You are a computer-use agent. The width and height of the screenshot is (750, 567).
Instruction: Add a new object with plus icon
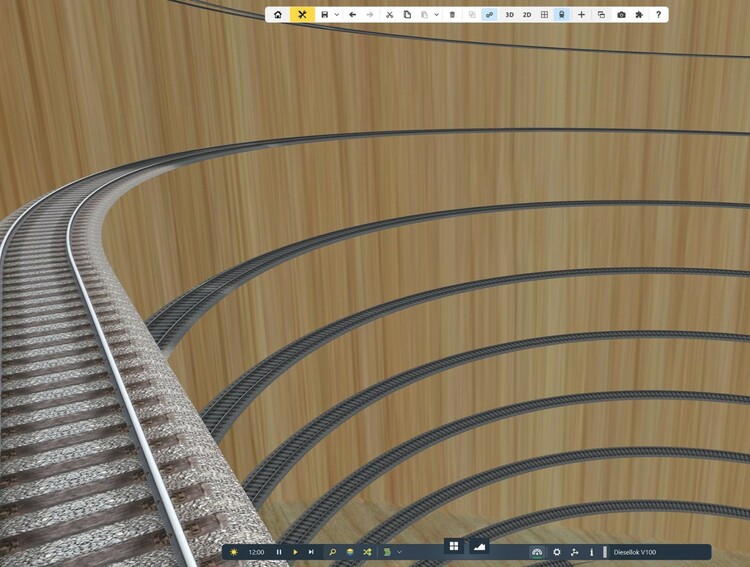point(581,15)
